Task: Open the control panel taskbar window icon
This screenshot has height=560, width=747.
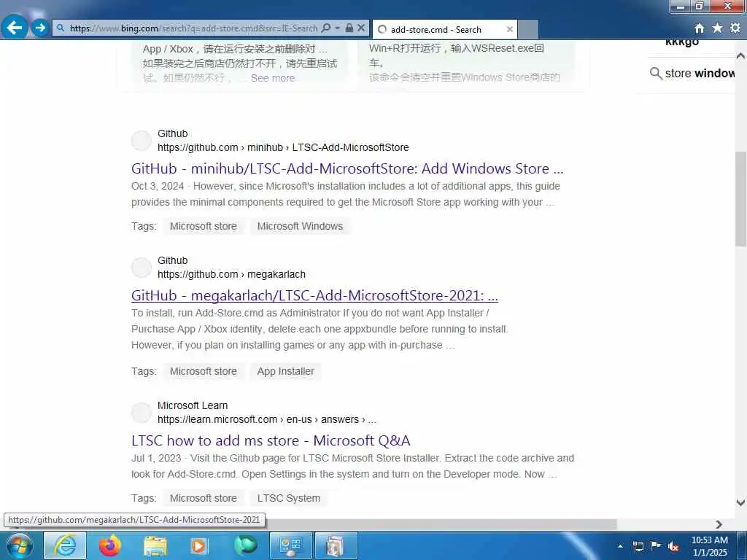Action: coord(290,545)
